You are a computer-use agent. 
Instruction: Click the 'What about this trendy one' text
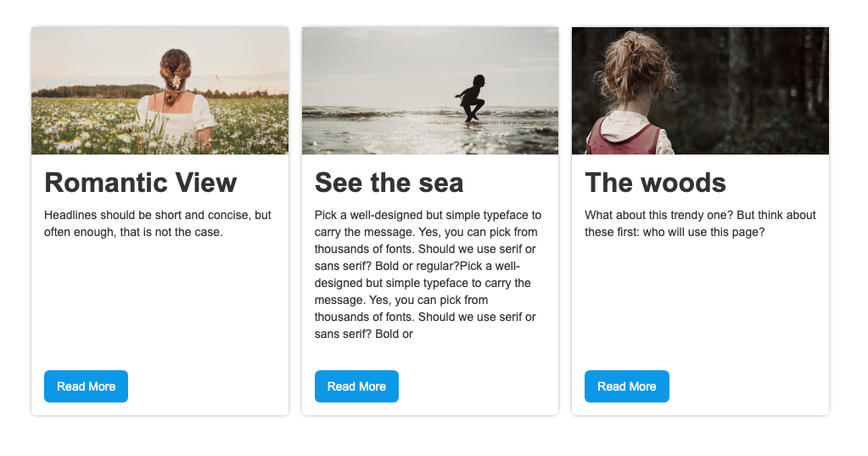click(700, 223)
